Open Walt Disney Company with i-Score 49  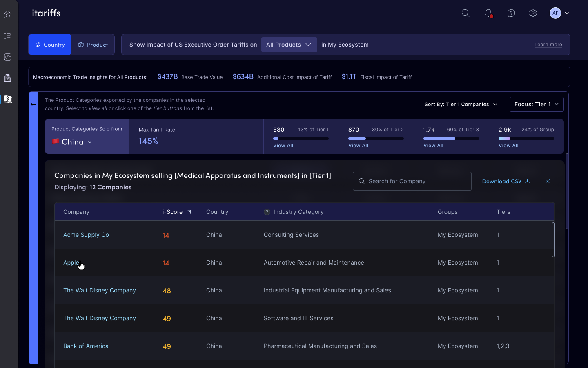[100, 318]
